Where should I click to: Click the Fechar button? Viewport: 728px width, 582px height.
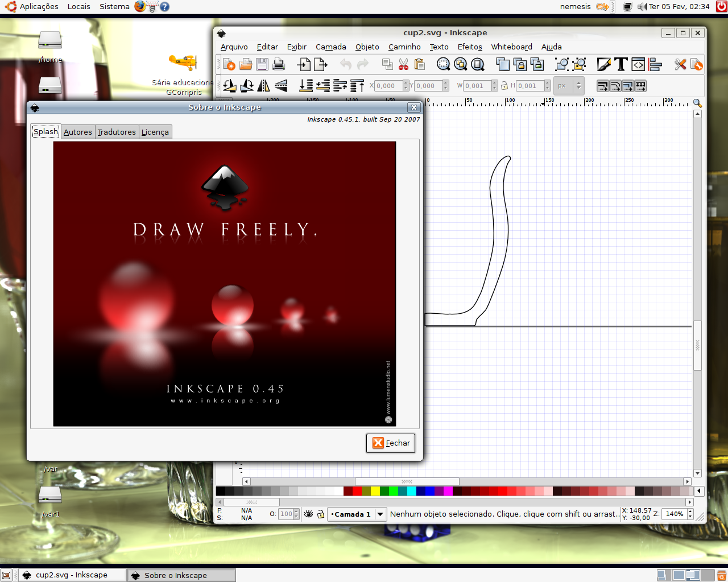click(391, 443)
